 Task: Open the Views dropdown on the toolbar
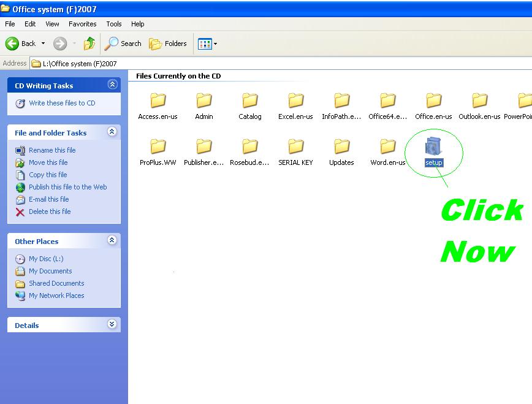pyautogui.click(x=214, y=44)
